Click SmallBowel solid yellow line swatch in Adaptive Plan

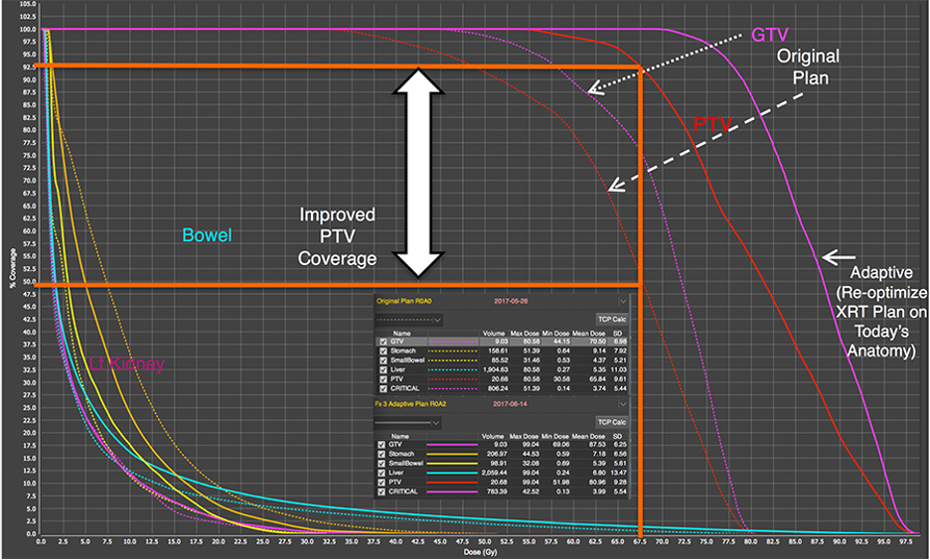pos(452,464)
